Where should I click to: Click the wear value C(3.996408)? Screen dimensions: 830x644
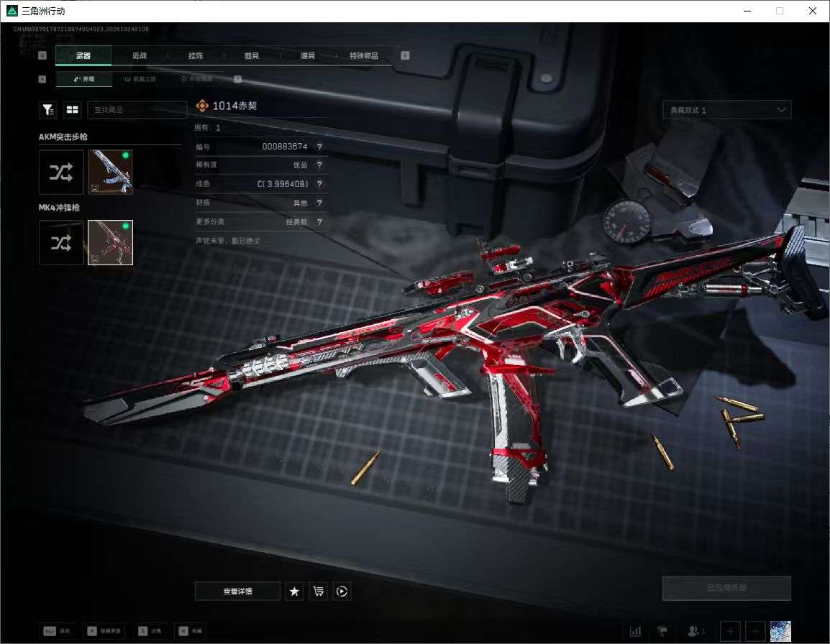[x=283, y=183]
